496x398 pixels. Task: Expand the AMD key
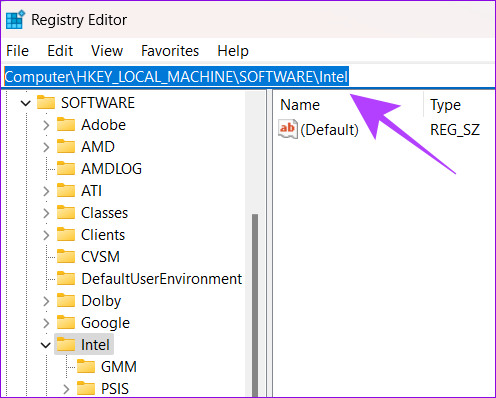click(x=46, y=147)
